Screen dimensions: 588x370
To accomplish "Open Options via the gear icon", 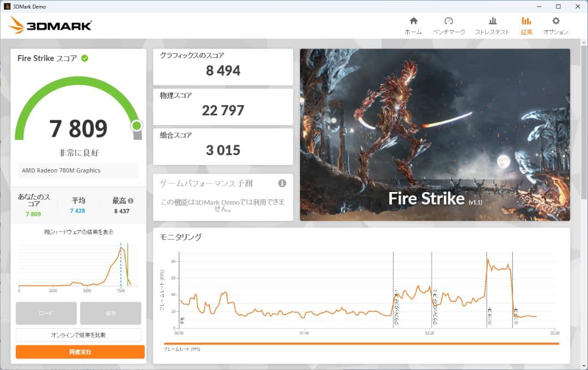I will tap(557, 22).
